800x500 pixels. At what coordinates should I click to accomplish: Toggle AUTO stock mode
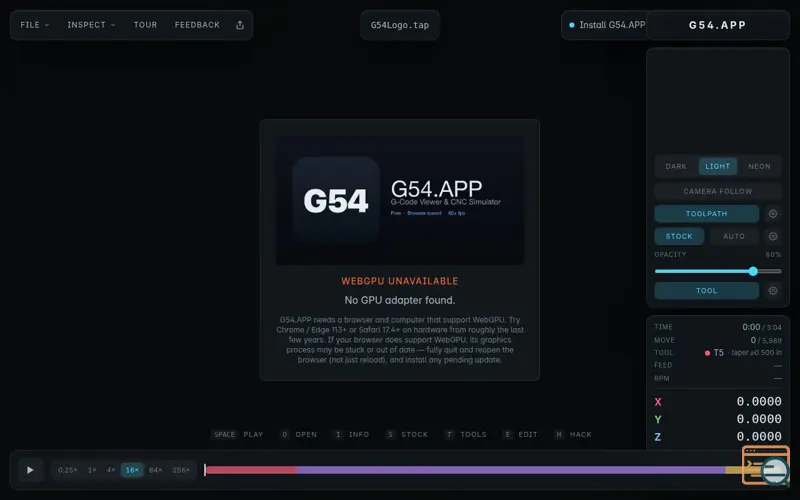pos(734,236)
